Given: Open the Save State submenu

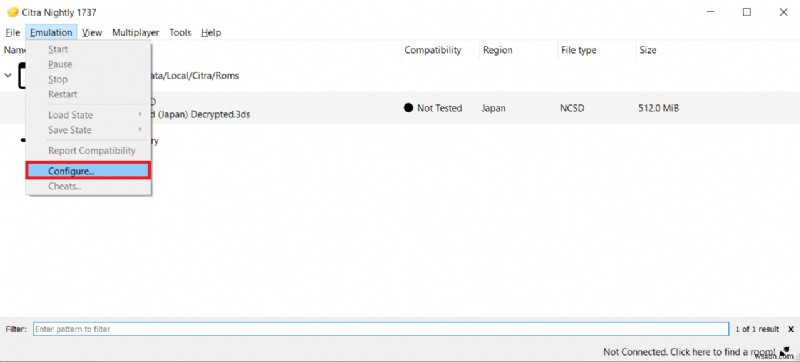Looking at the screenshot, I should 88,130.
